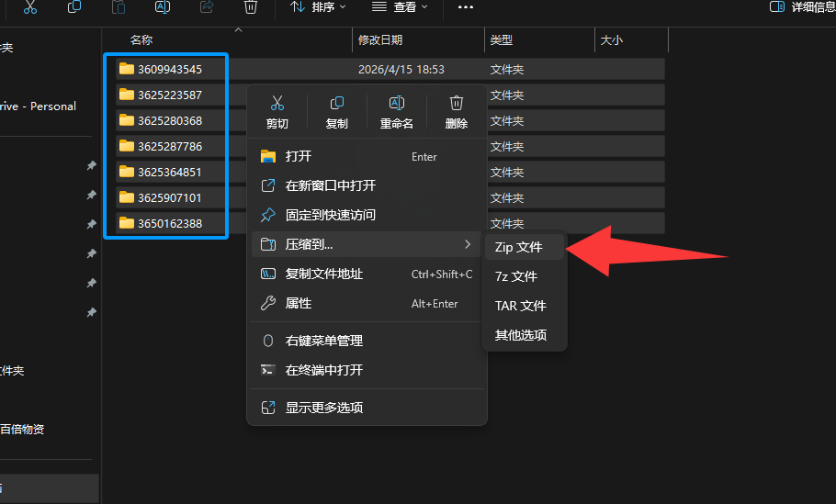836x504 pixels.
Task: Click the Date modified (修改日期) column header
Action: (x=380, y=40)
